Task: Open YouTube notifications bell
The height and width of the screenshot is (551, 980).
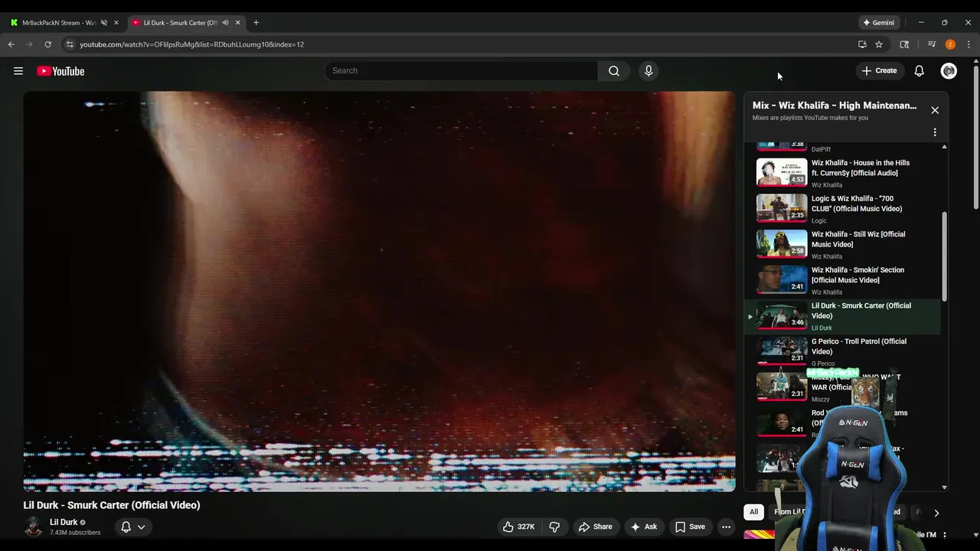Action: coord(920,70)
